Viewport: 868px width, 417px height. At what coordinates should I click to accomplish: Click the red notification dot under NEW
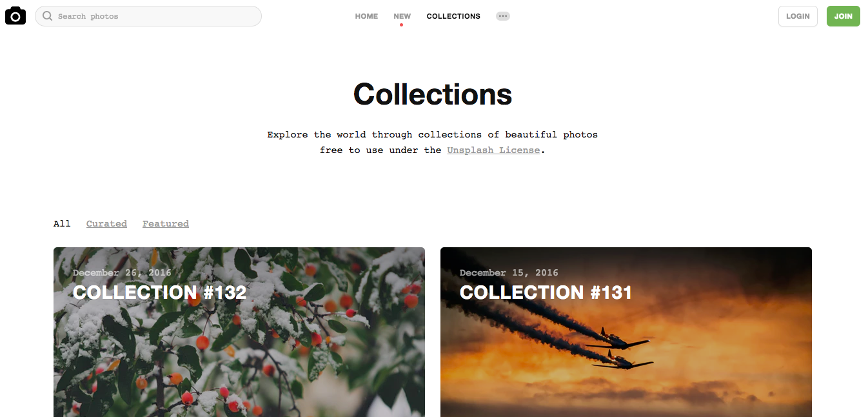(x=401, y=25)
